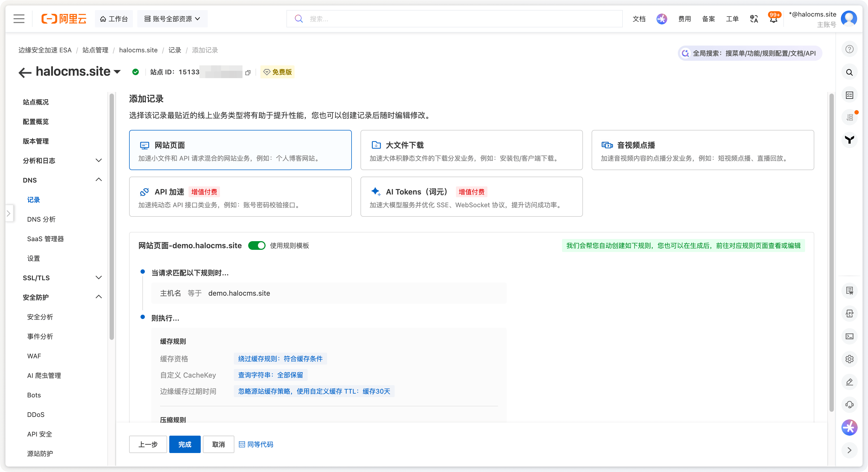Copy the site ID
868x472 pixels.
pos(248,72)
